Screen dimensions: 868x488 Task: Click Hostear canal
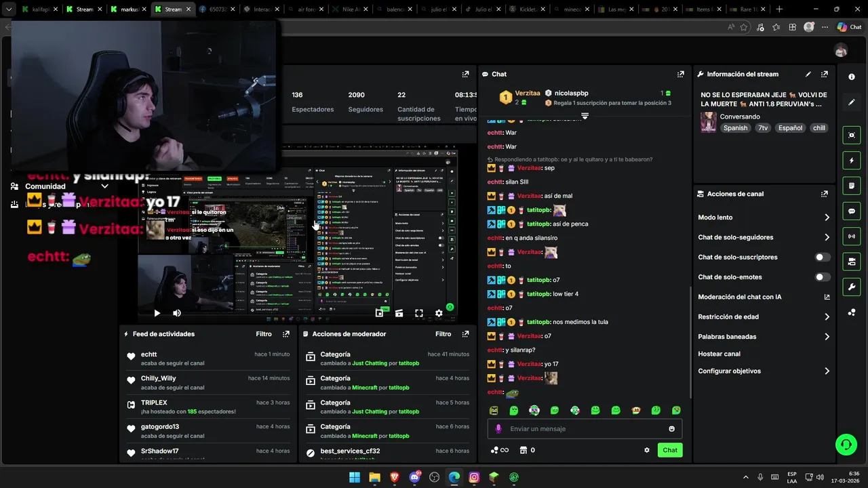(719, 354)
